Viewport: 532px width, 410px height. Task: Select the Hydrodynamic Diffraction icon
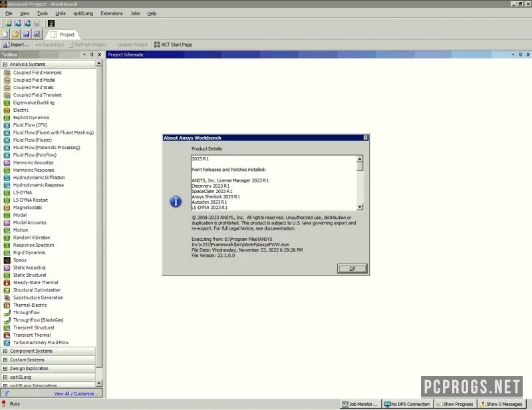7,178
